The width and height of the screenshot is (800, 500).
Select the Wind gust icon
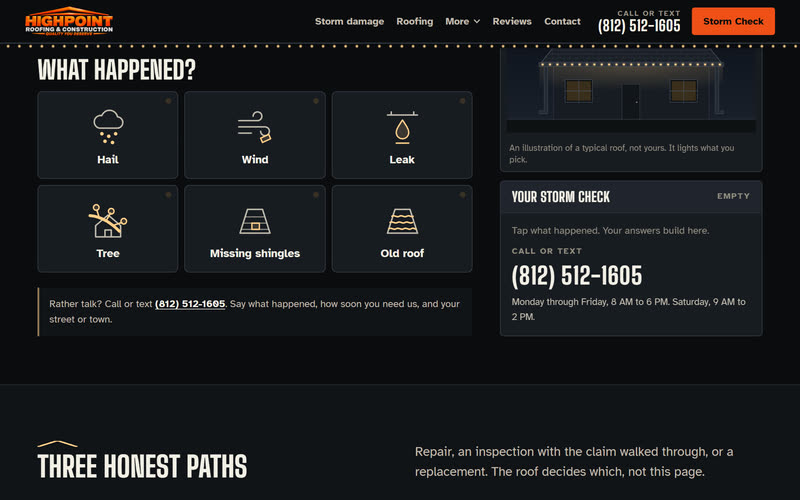pos(255,127)
